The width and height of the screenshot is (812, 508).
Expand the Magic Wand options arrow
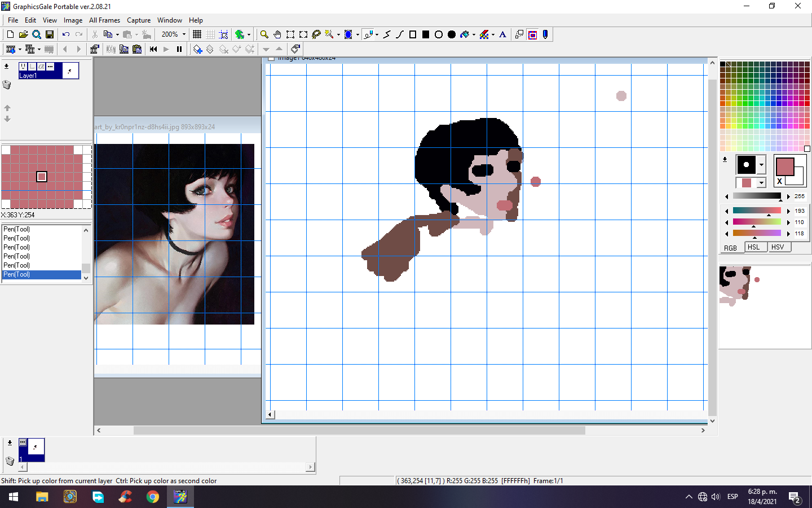pos(338,34)
